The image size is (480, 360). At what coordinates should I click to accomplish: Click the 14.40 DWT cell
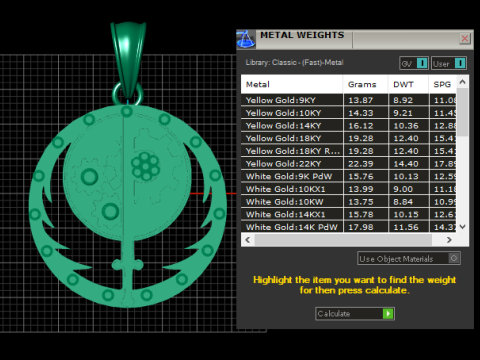click(408, 163)
